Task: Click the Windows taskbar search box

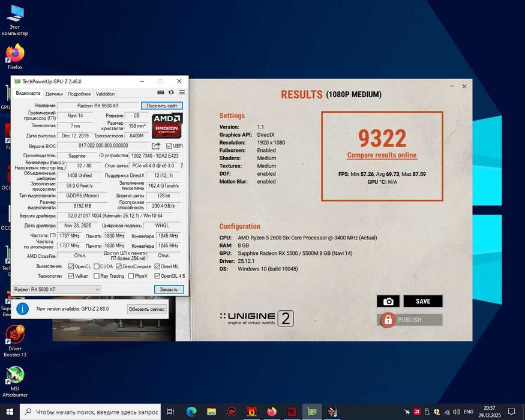Action: 91,412
